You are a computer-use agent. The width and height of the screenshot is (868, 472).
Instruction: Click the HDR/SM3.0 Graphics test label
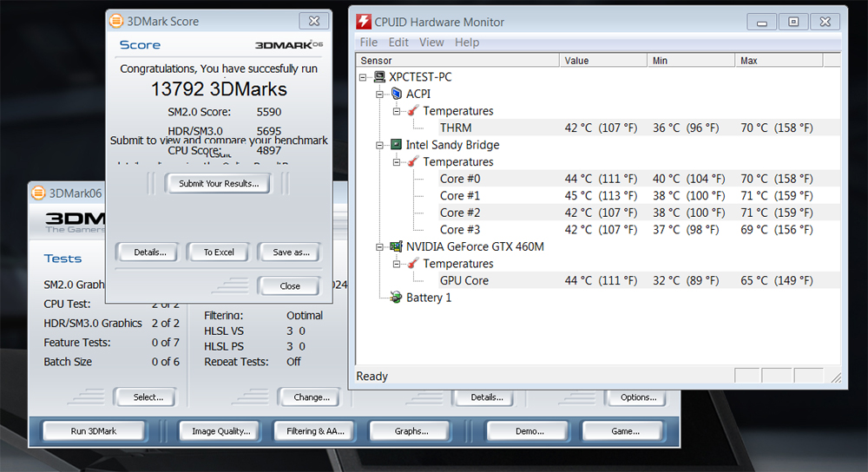(93, 323)
